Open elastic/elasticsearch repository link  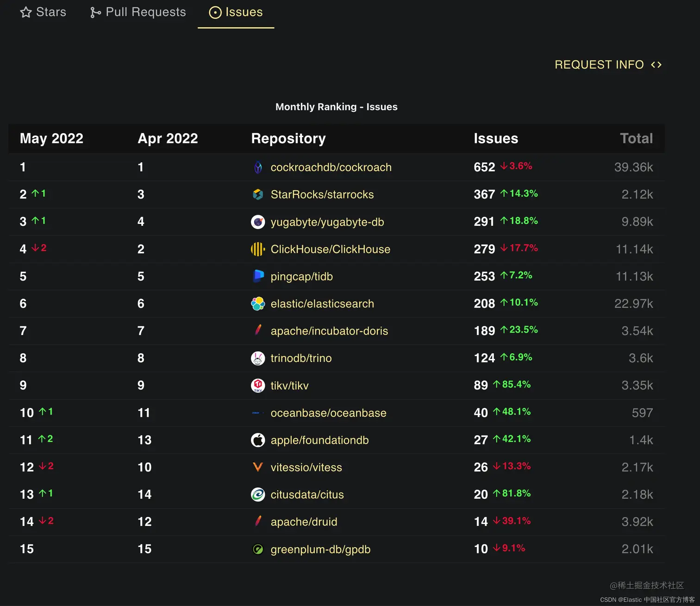(322, 304)
